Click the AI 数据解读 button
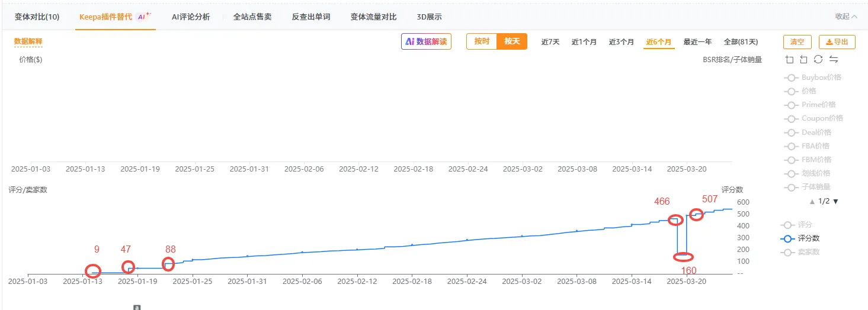This screenshot has height=310, width=868. [426, 41]
